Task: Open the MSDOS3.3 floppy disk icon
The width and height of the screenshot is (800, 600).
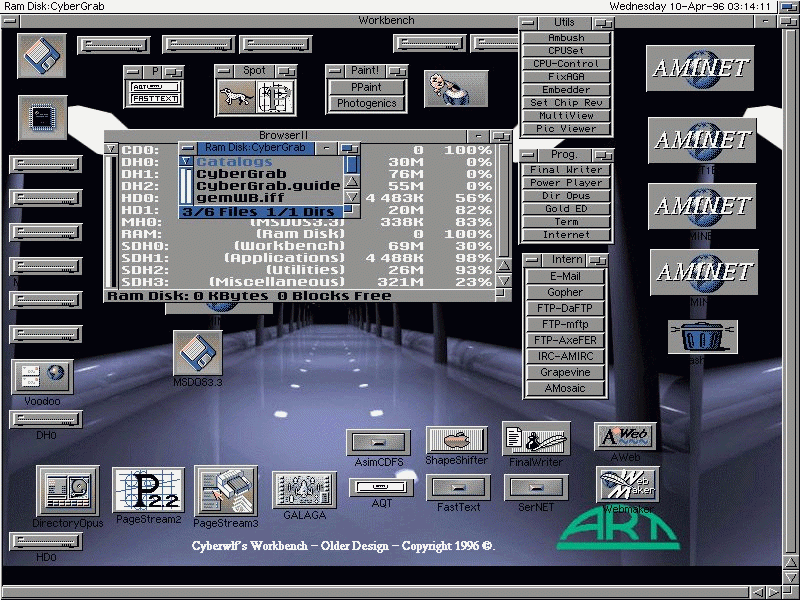Action: [197, 353]
